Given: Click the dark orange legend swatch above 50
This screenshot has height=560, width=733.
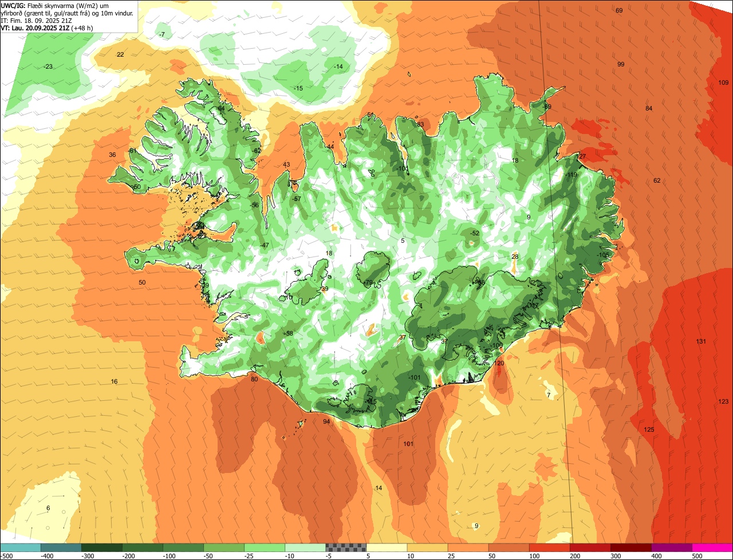Looking at the screenshot, I should coord(509,547).
